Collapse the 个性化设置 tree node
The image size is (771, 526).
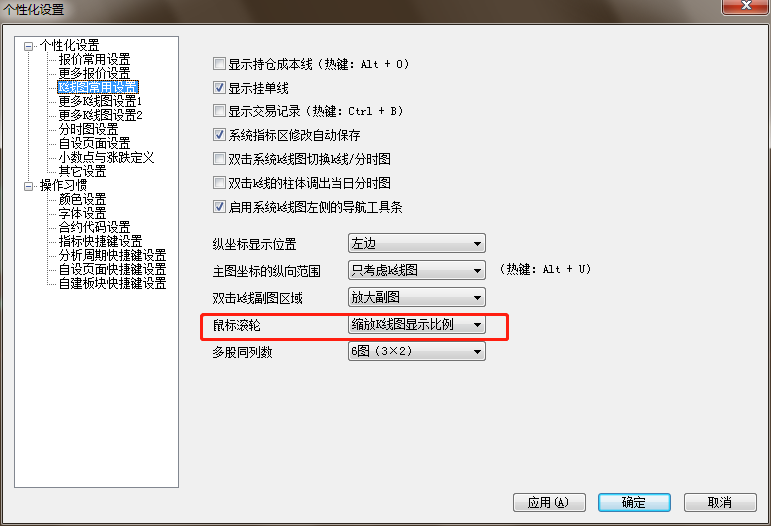pyautogui.click(x=29, y=46)
